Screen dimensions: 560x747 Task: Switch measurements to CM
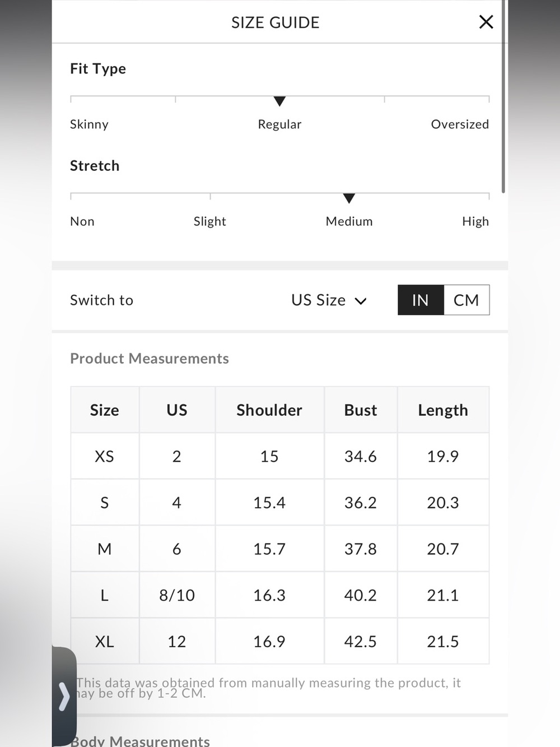pyautogui.click(x=466, y=300)
